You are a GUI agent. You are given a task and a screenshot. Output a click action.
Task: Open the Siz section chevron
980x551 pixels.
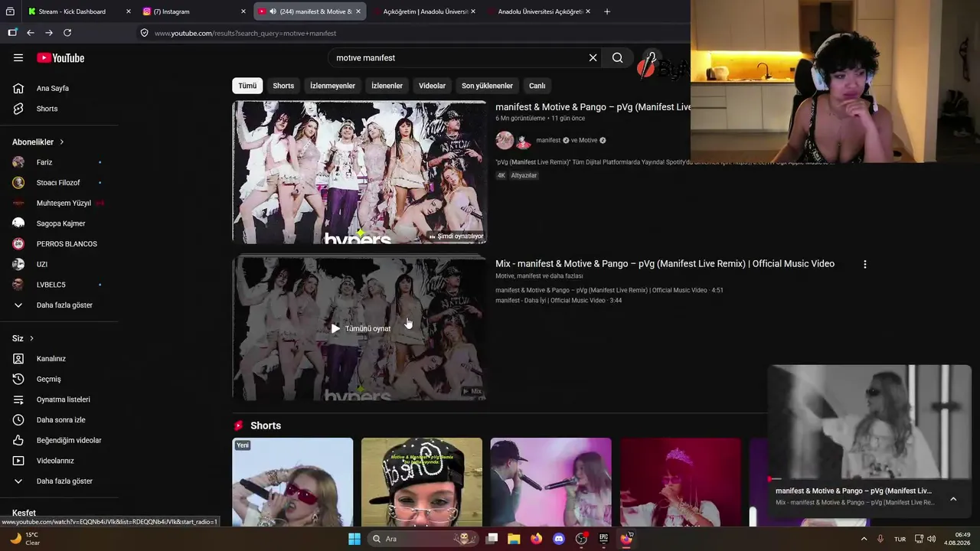point(31,338)
